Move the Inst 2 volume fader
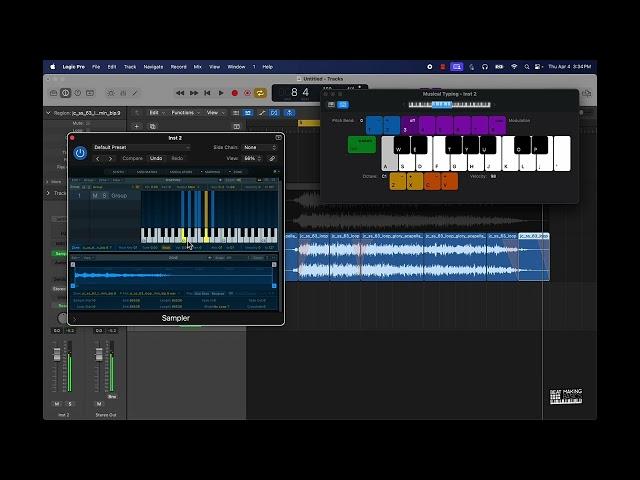 (57, 354)
